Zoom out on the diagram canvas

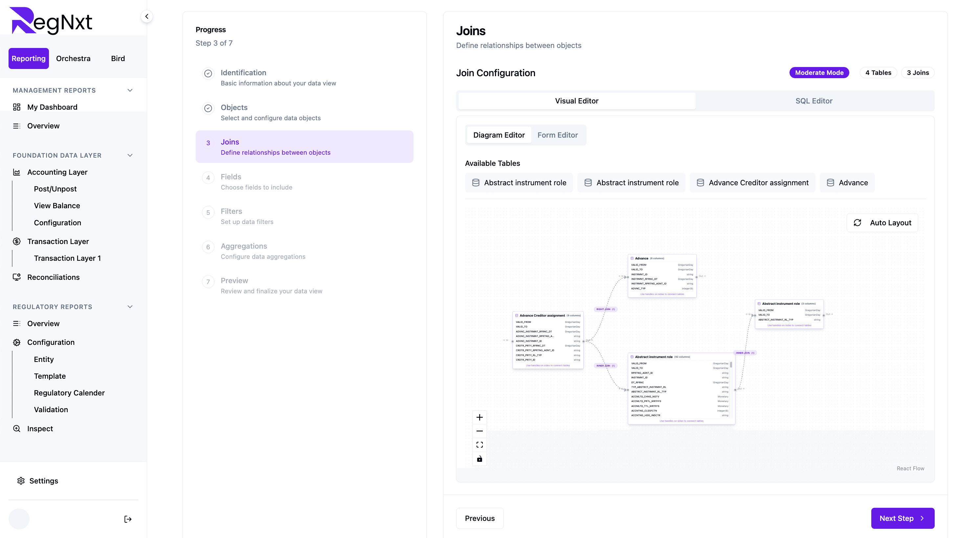tap(479, 431)
